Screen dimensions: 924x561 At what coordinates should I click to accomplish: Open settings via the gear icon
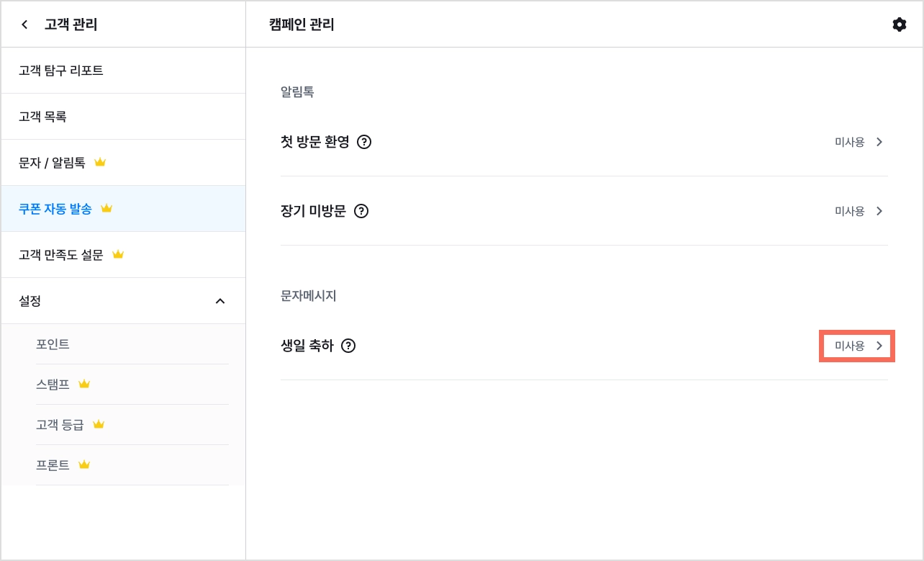coord(899,24)
